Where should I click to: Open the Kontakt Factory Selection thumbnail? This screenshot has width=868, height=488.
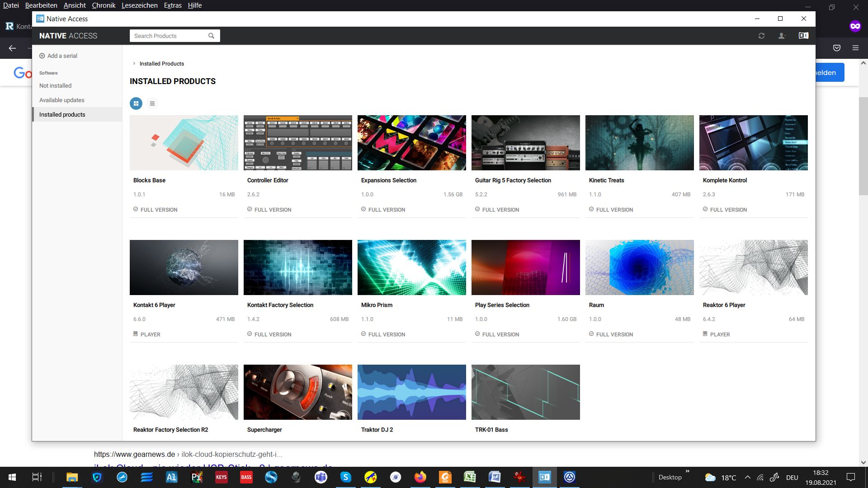pos(298,267)
